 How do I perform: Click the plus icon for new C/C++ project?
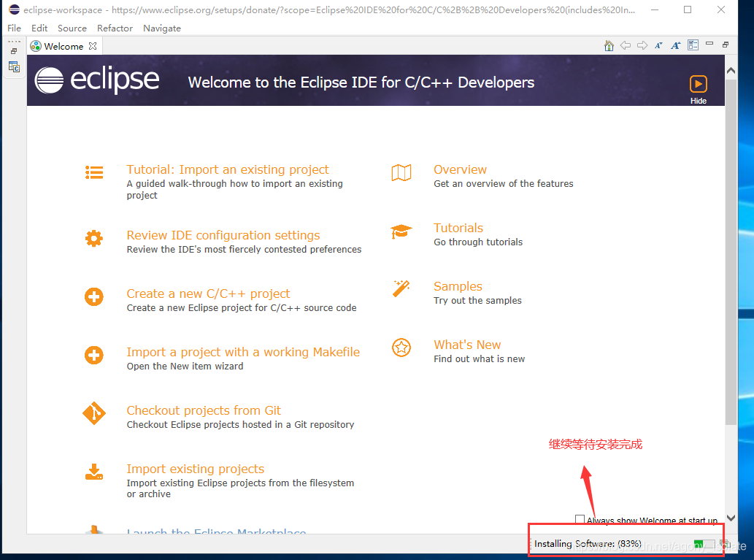(x=93, y=296)
